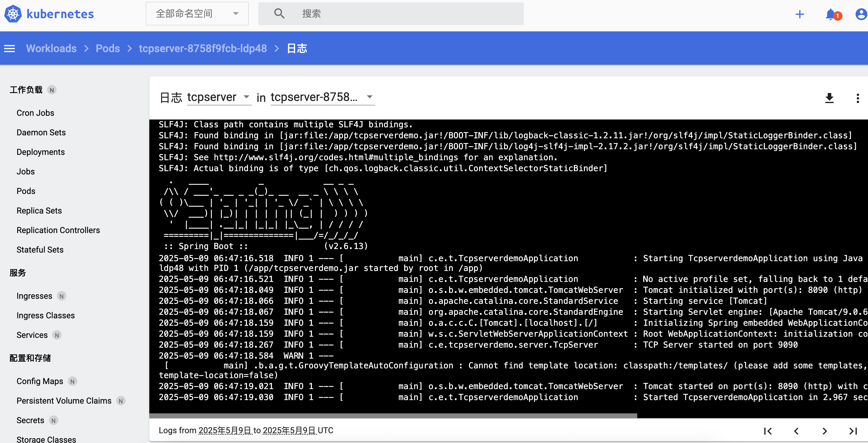
Task: Click the plus create-resource icon
Action: 799,14
